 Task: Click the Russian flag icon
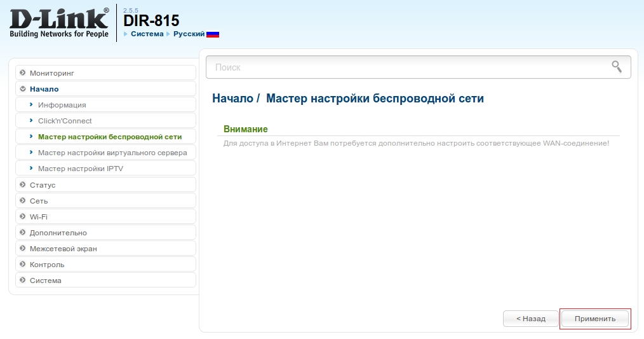click(213, 34)
